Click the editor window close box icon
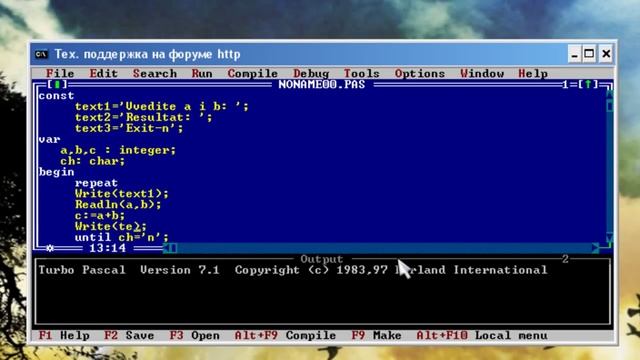640x360 pixels. point(57,84)
